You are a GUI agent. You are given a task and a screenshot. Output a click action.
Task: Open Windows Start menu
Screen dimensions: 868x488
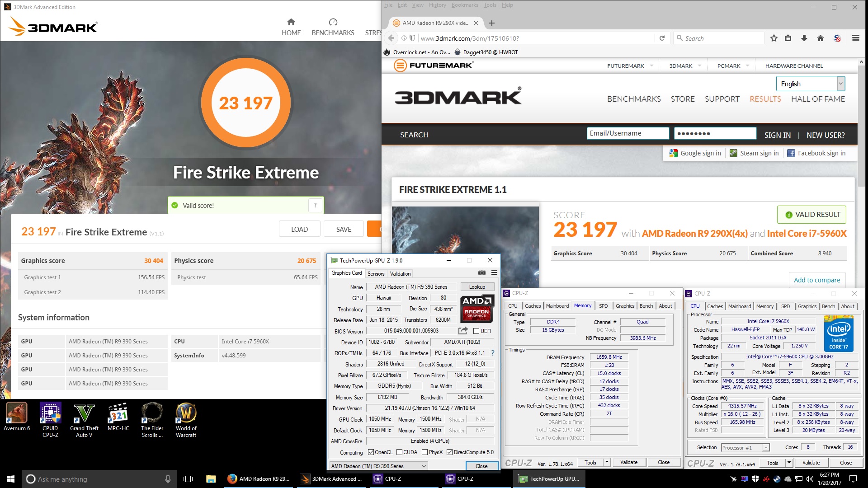click(11, 479)
